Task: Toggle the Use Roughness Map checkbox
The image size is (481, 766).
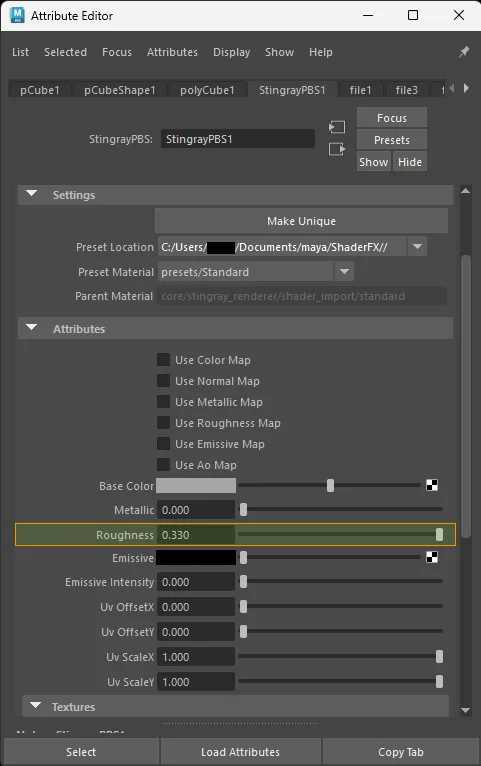Action: coord(164,423)
